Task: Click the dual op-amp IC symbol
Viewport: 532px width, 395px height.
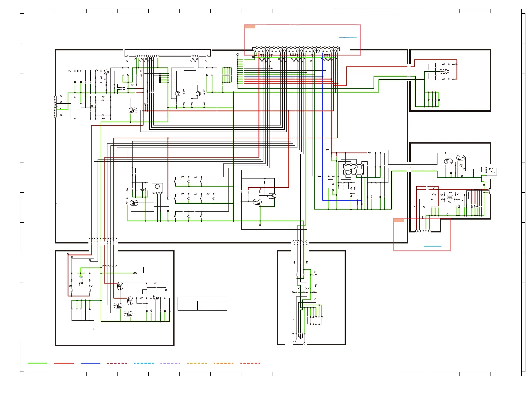Action: click(353, 169)
